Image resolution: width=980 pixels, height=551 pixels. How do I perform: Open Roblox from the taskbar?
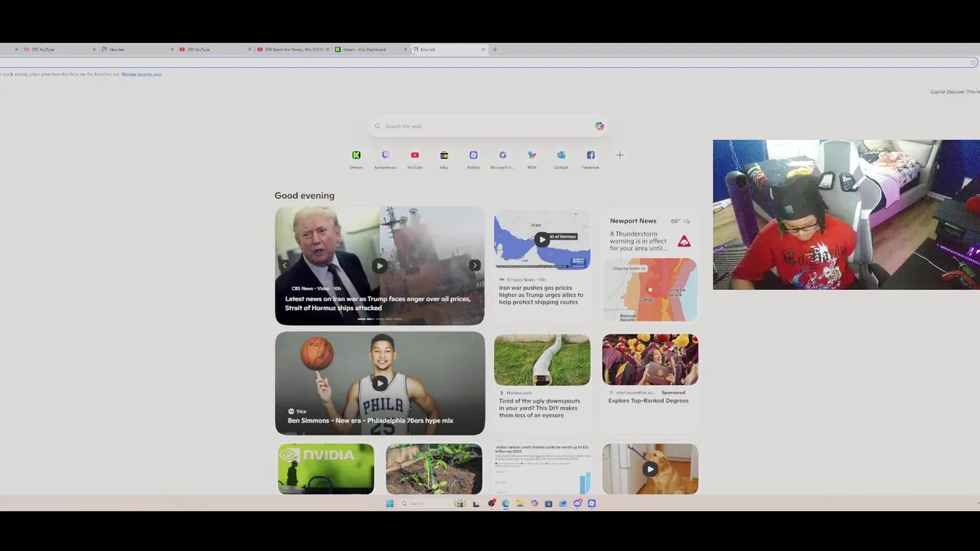(592, 504)
